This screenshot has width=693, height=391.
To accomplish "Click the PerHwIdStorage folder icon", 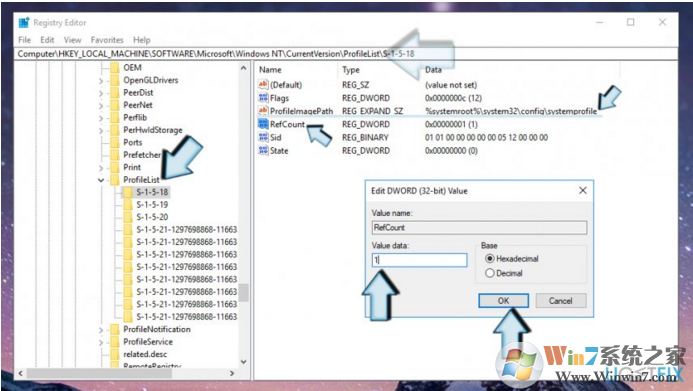I will click(x=114, y=130).
